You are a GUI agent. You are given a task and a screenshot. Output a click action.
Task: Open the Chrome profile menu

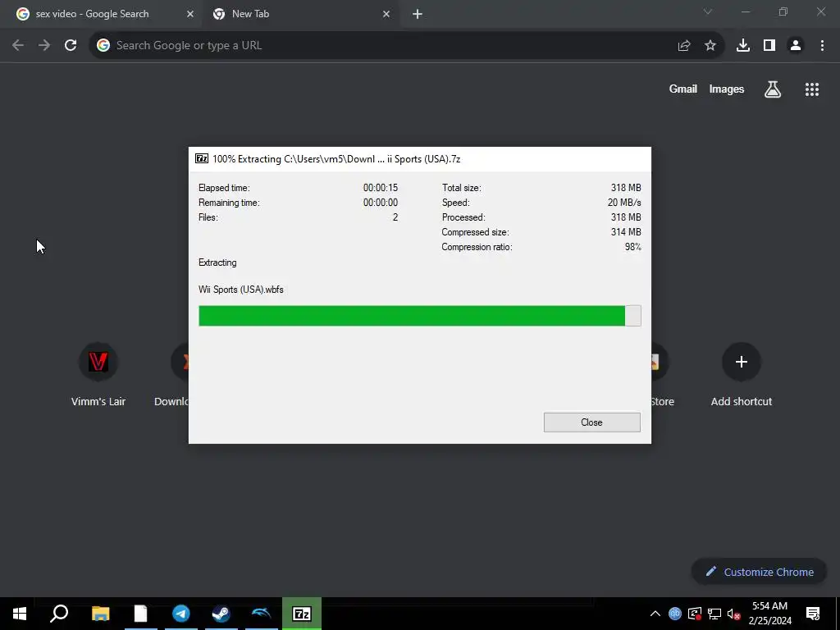(x=796, y=46)
